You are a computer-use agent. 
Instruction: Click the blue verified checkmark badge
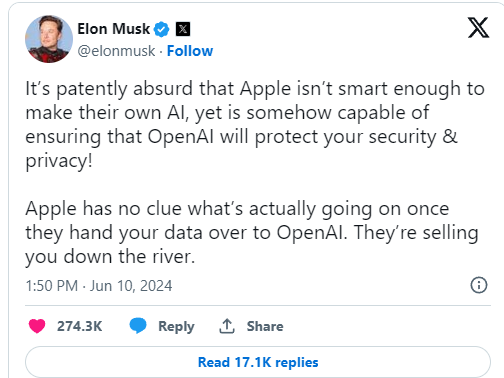pos(162,29)
